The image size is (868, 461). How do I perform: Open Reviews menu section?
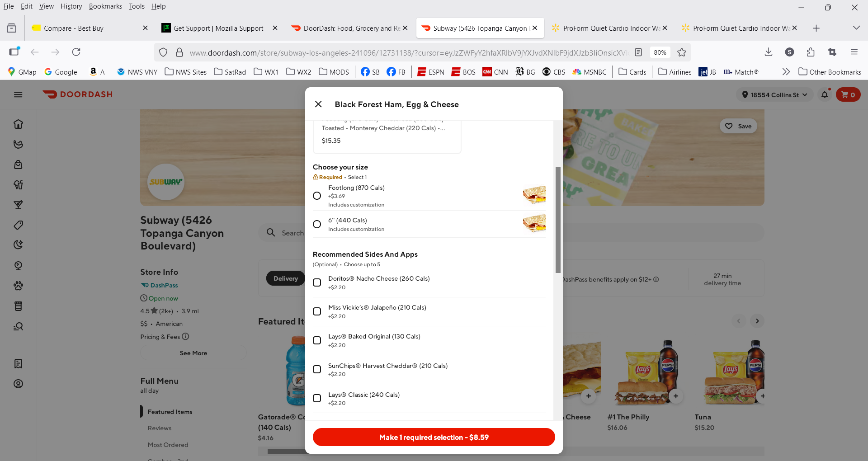point(160,428)
